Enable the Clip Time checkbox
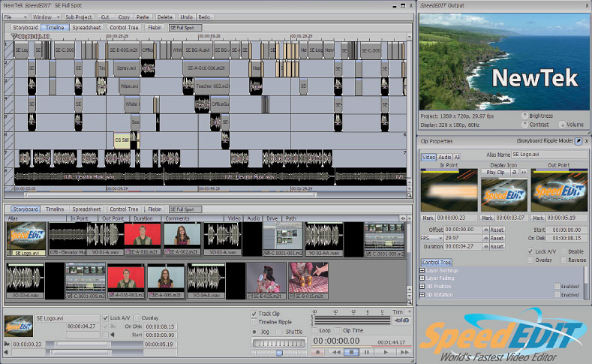 point(338,330)
